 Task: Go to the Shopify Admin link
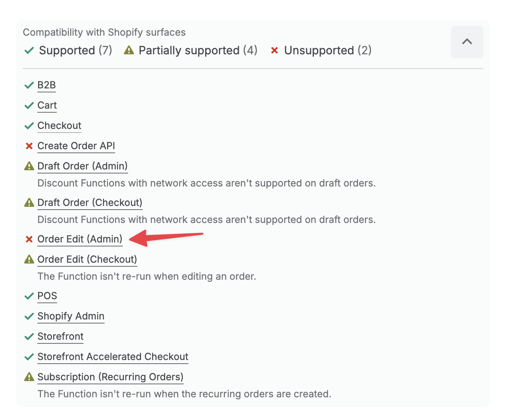click(71, 316)
